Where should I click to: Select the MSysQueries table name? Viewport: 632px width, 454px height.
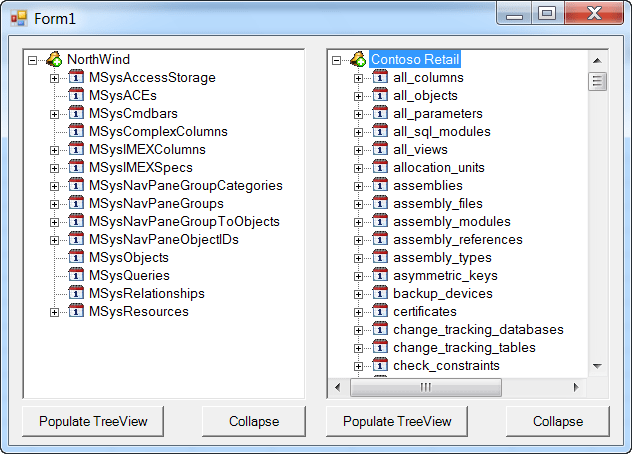tap(129, 275)
